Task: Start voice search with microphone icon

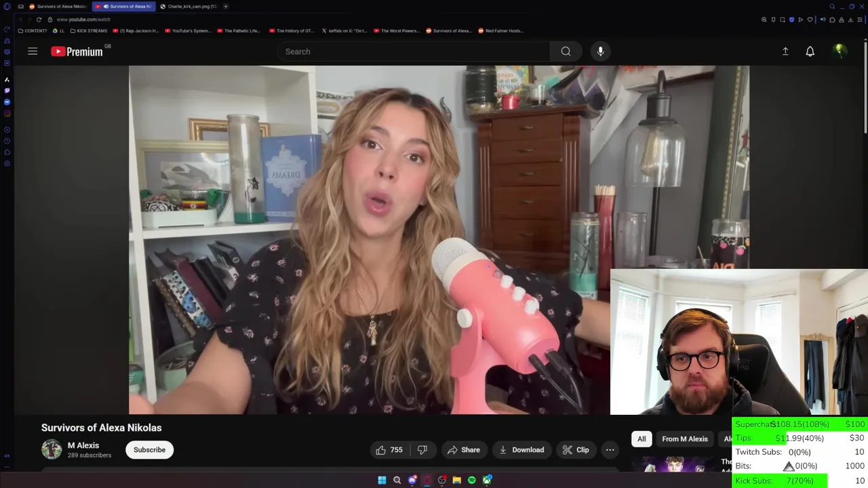Action: click(600, 52)
